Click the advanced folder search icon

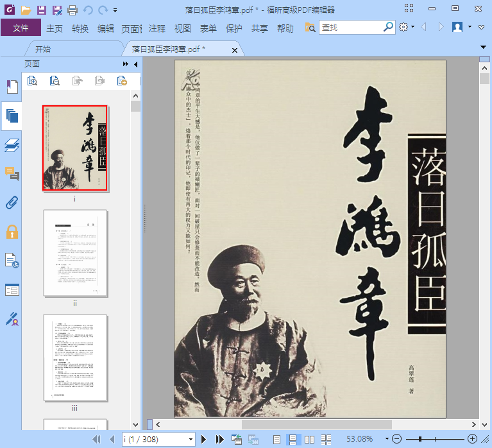(310, 28)
